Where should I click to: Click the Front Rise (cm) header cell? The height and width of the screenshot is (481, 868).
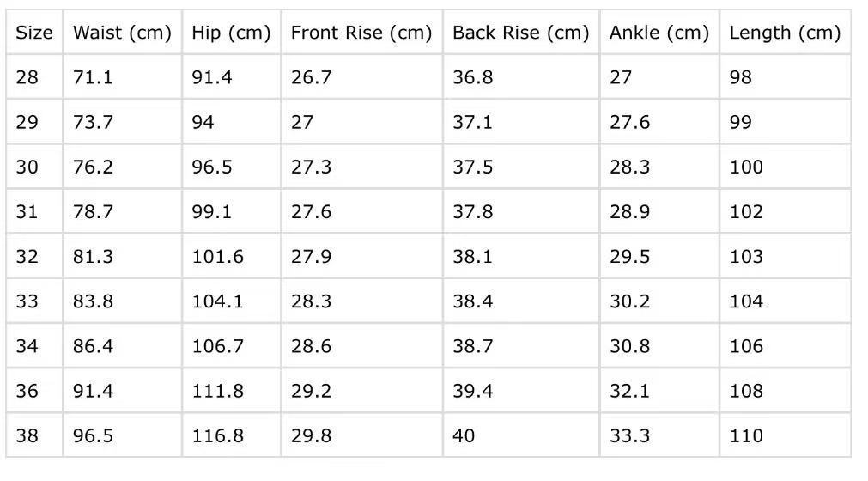pos(361,33)
